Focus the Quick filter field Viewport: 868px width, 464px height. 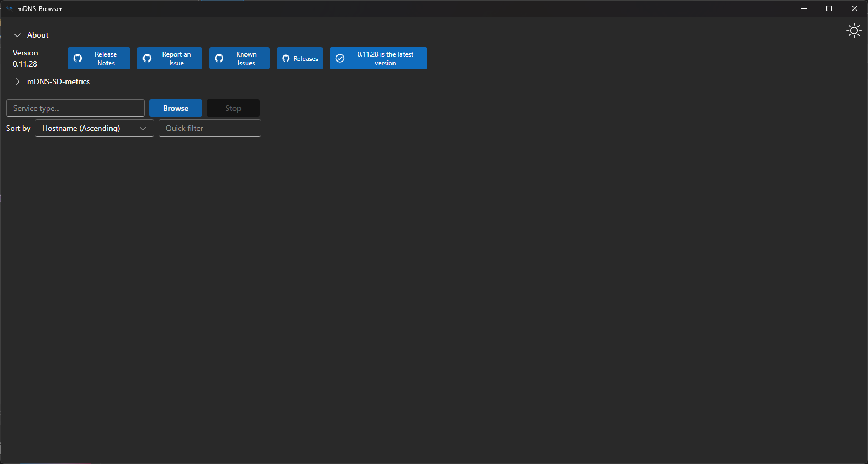pos(210,128)
